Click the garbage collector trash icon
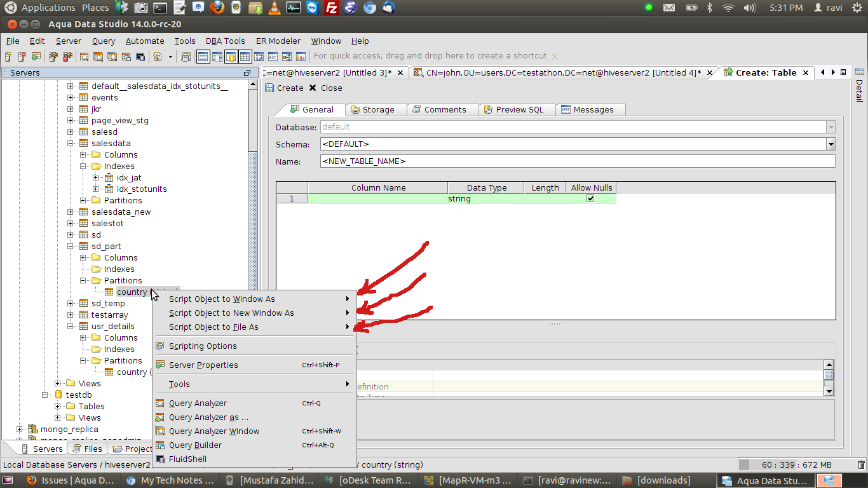This screenshot has height=488, width=868. (861, 465)
